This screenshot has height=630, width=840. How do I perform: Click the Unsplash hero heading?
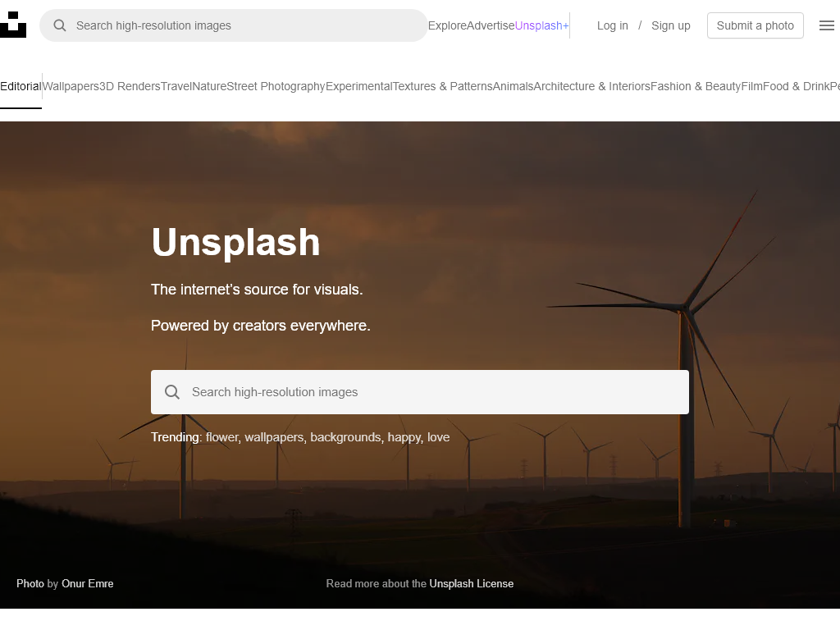tap(235, 242)
